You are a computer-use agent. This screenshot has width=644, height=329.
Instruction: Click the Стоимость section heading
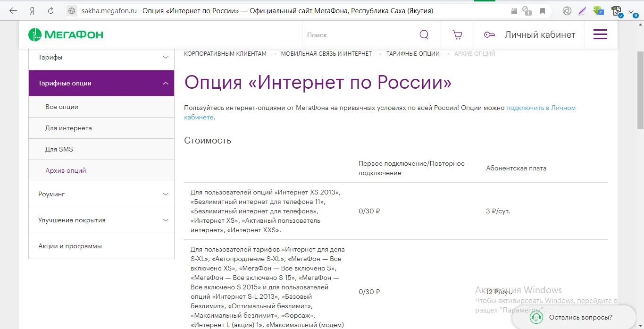208,140
